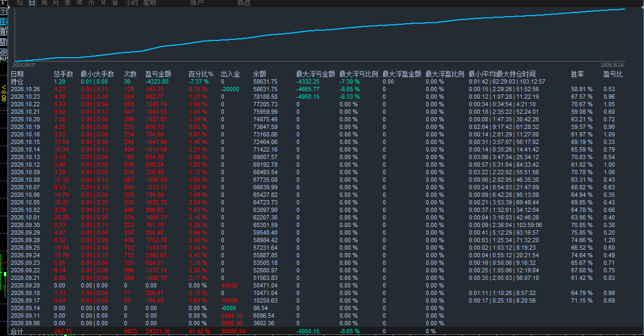Screen dimensions: 644x336
Task: Click the 百分比% column header
Action: point(201,74)
